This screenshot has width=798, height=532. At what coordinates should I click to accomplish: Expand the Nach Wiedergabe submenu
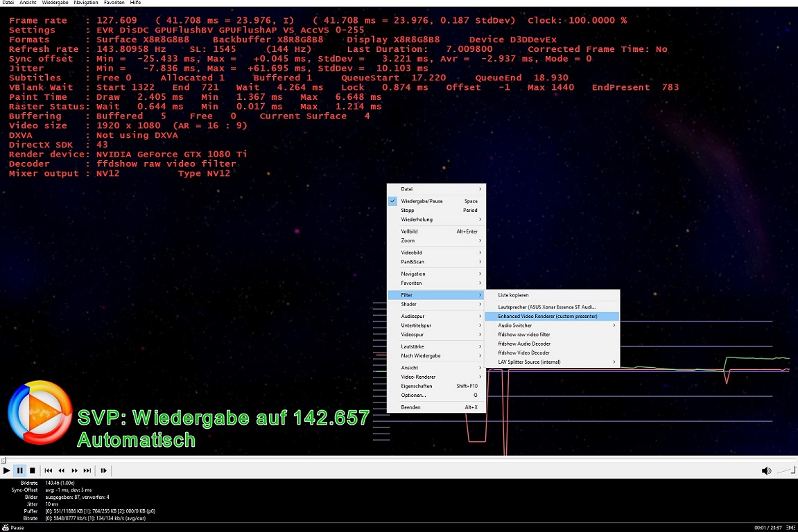pos(437,355)
